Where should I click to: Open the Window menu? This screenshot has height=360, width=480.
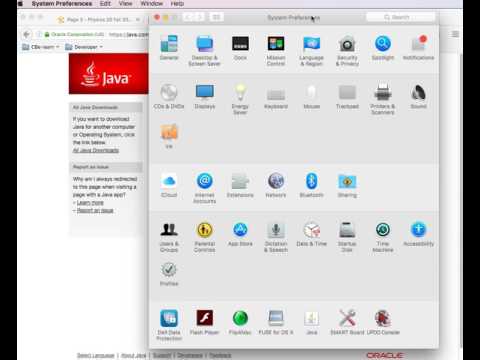pos(152,4)
